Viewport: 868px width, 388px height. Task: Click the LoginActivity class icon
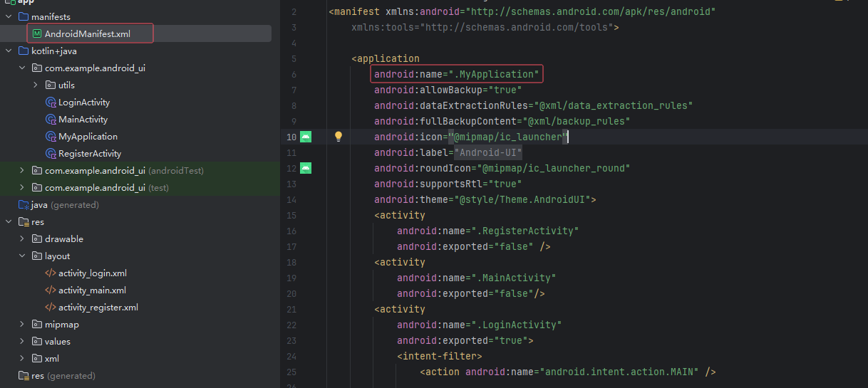[x=51, y=103]
